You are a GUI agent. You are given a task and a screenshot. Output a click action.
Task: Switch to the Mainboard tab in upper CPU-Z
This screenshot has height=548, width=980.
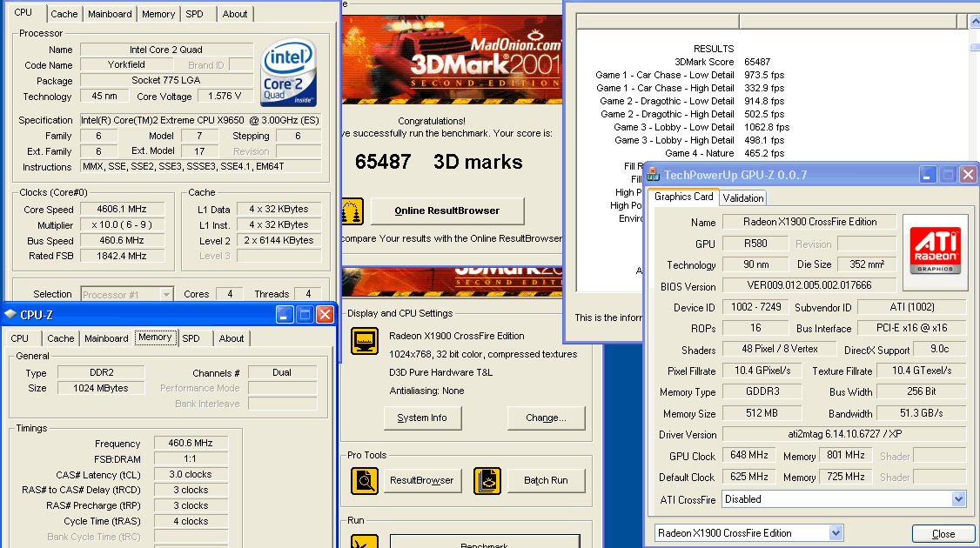click(x=110, y=14)
